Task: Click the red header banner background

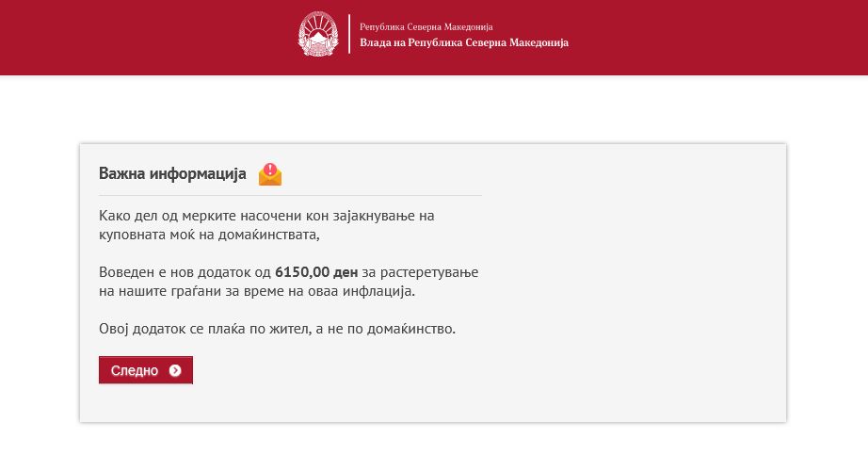Action: coord(719,37)
